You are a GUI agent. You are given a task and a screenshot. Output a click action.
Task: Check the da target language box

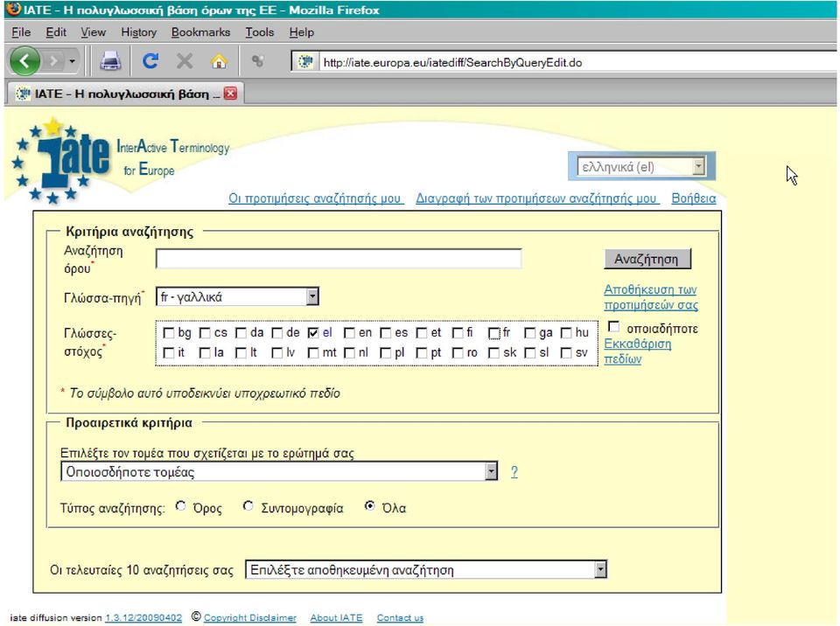coord(241,333)
